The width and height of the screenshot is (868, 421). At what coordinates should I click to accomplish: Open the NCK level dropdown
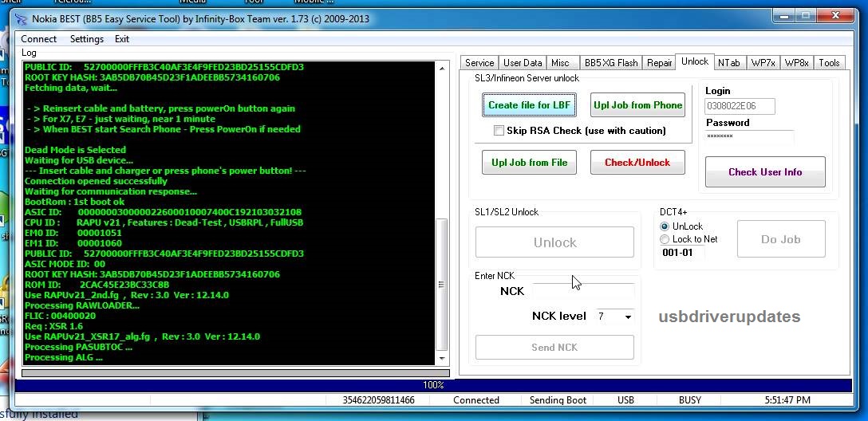coord(628,317)
